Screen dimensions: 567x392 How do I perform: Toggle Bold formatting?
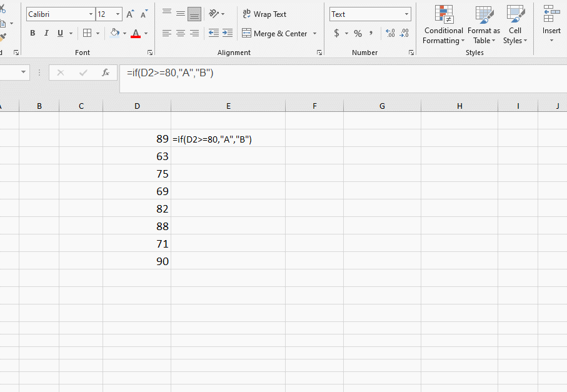click(x=33, y=33)
